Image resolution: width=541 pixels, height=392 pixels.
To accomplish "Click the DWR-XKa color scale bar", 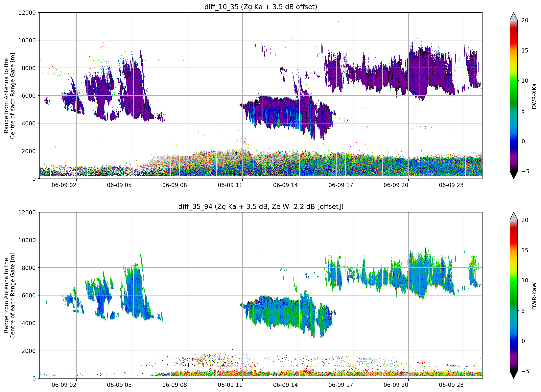I will [x=514, y=96].
